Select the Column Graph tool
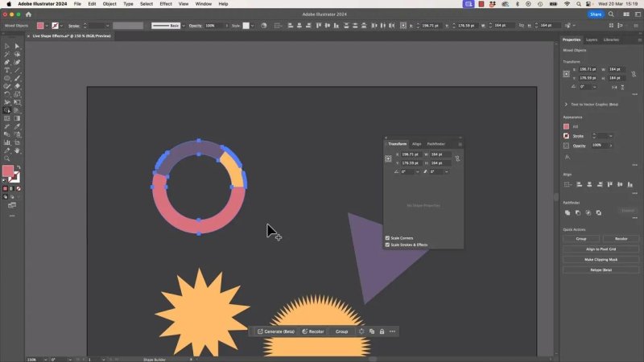This screenshot has height=362, width=644. 7,142
